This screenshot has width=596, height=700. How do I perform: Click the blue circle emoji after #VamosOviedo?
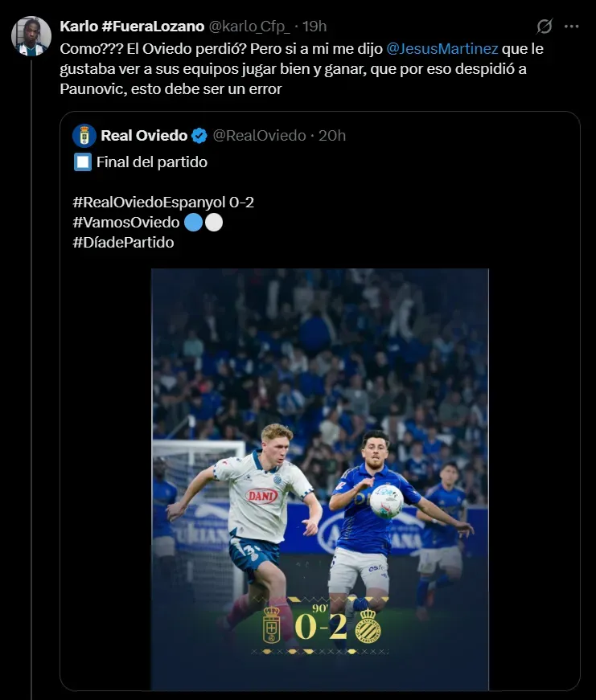click(194, 223)
